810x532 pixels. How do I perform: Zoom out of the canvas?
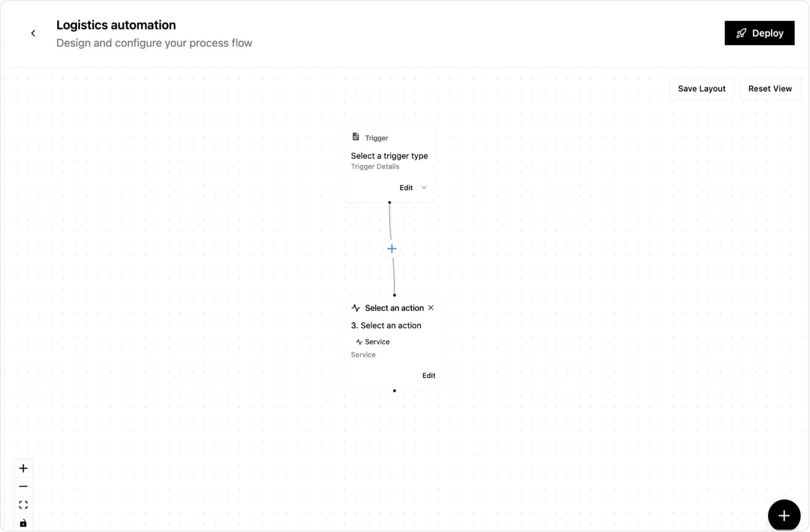pyautogui.click(x=23, y=487)
